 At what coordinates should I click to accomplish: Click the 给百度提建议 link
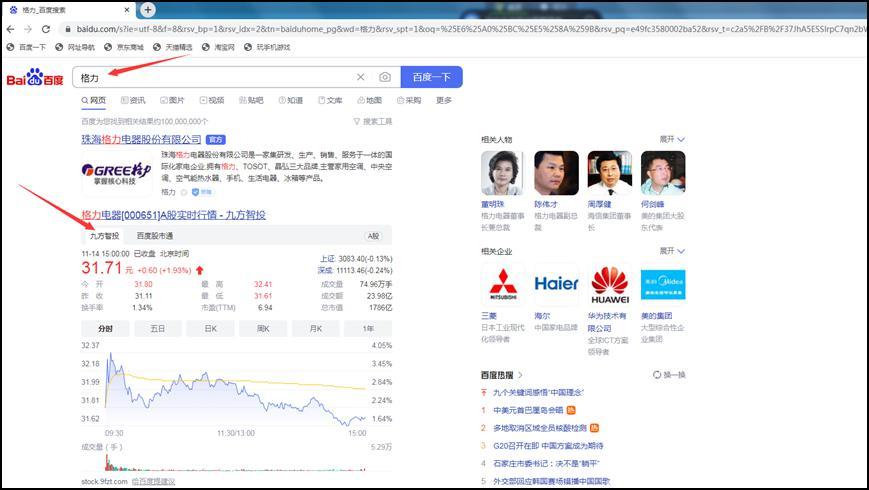[x=153, y=481]
